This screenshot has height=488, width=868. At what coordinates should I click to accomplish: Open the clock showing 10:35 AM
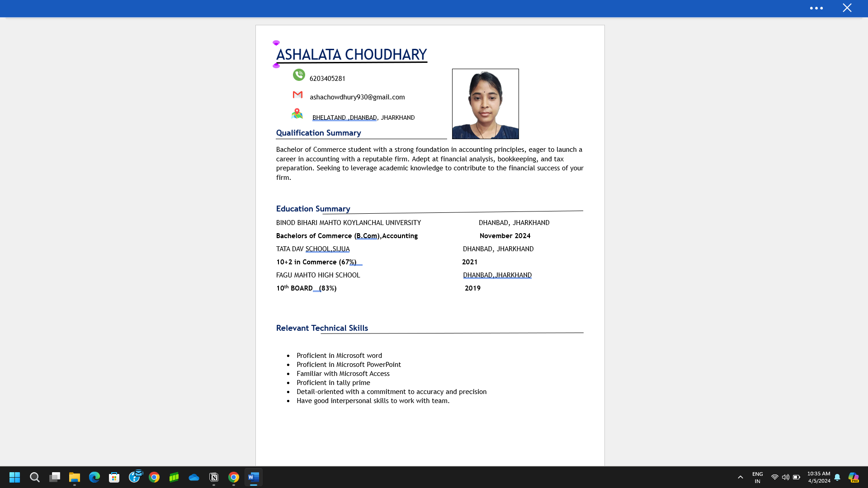click(x=819, y=477)
